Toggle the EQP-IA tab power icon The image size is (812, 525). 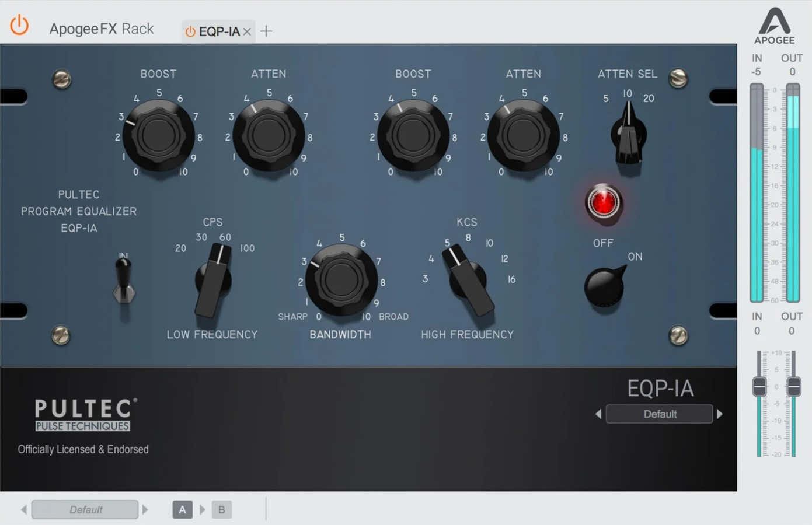[190, 32]
